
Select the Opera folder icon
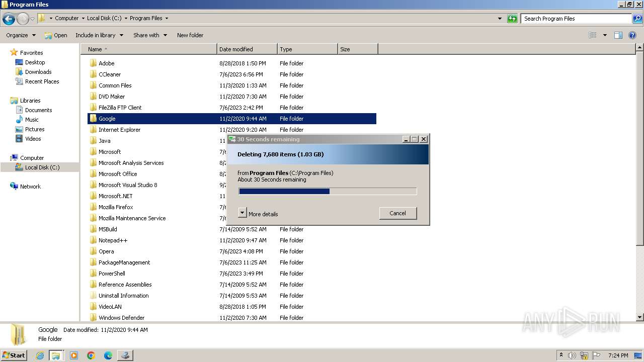93,251
